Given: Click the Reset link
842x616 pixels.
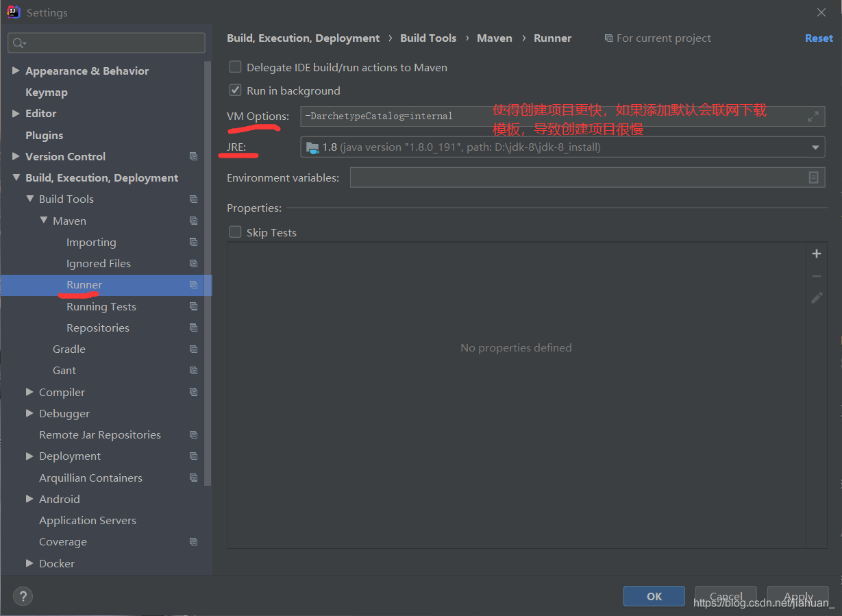Looking at the screenshot, I should tap(819, 38).
